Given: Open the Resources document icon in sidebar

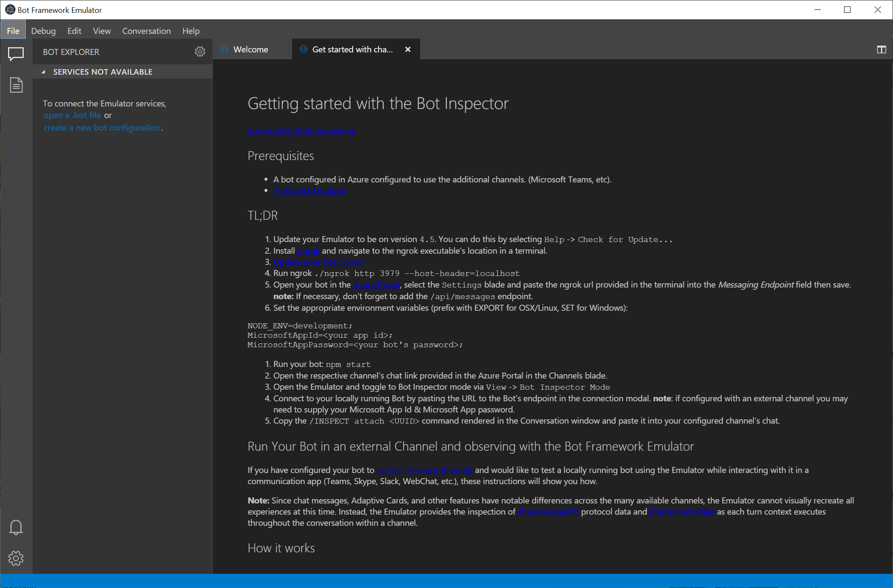Looking at the screenshot, I should pos(16,85).
